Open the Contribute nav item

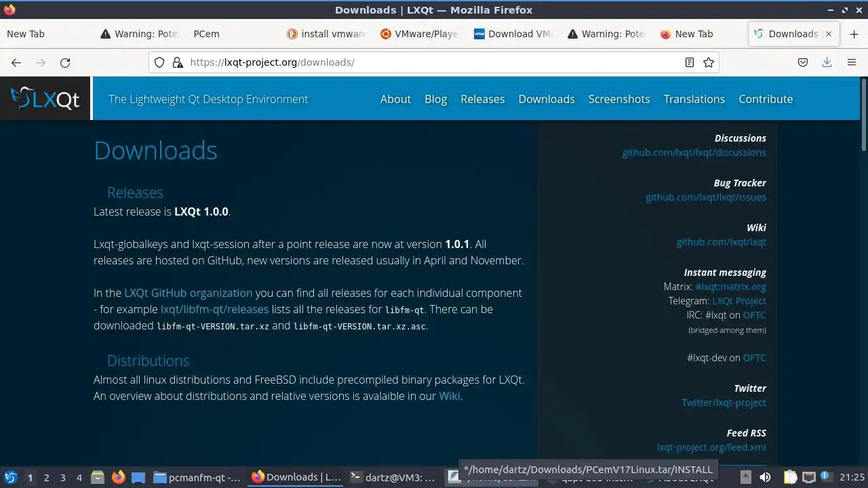pyautogui.click(x=766, y=99)
